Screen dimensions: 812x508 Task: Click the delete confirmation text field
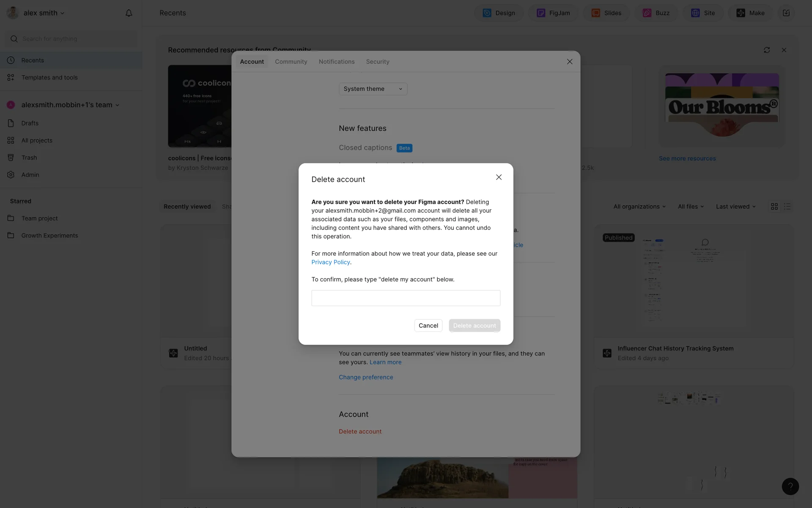coord(406,298)
